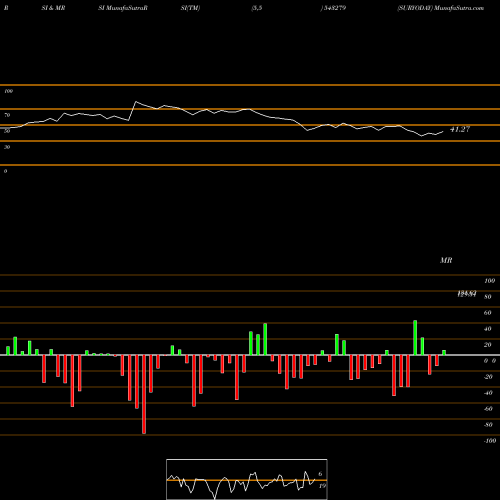
Task: Click the 70 level label on RSI axis
Action: [7, 115]
